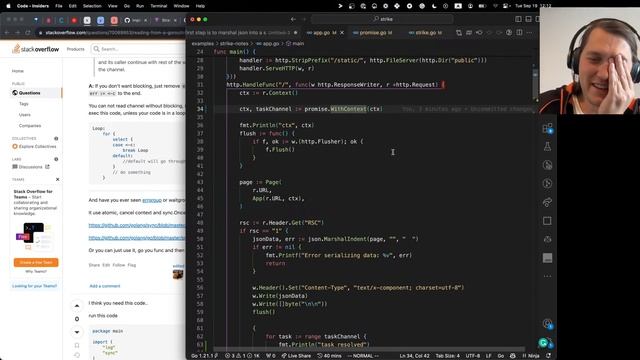Open the Terminal menu
This screenshot has width=640, height=360.
(x=159, y=6)
